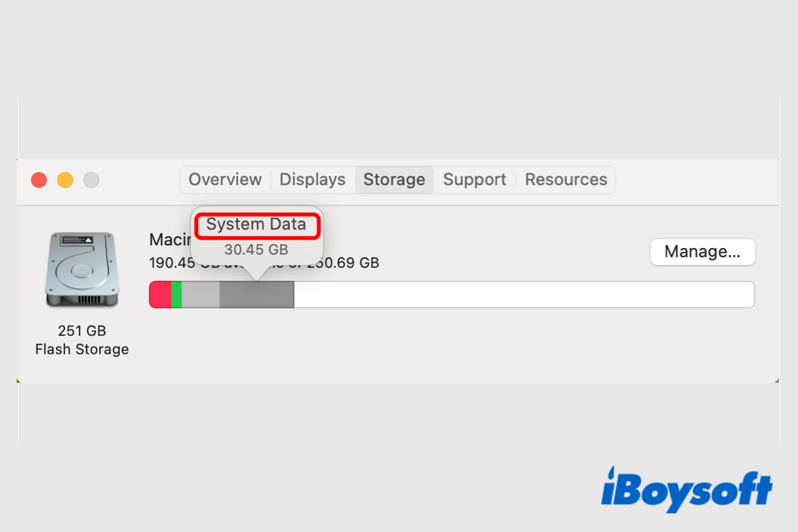Image resolution: width=798 pixels, height=532 pixels.
Task: Click the gray disabled zoom window button
Action: point(91,180)
